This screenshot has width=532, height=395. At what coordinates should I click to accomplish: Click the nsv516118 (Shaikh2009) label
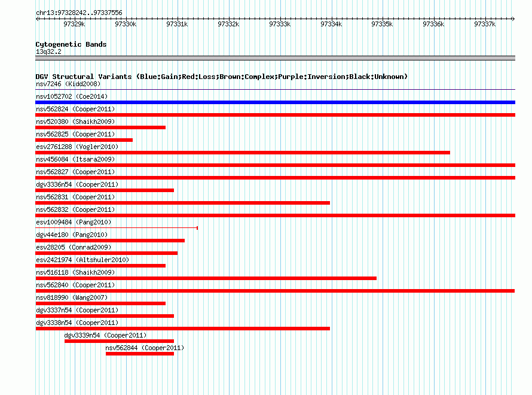(x=75, y=272)
